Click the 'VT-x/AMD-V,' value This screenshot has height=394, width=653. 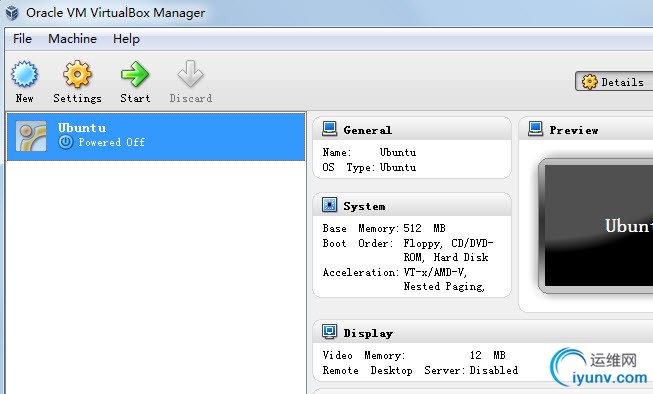tap(435, 272)
